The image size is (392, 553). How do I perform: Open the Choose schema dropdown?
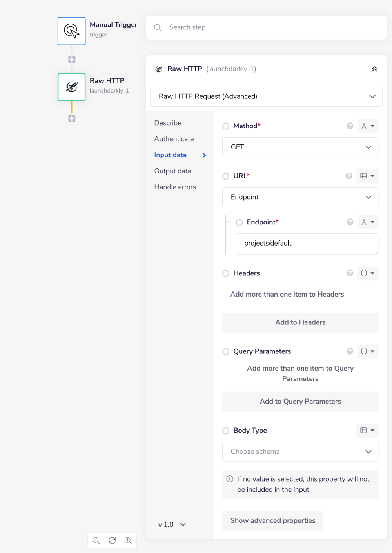300,451
